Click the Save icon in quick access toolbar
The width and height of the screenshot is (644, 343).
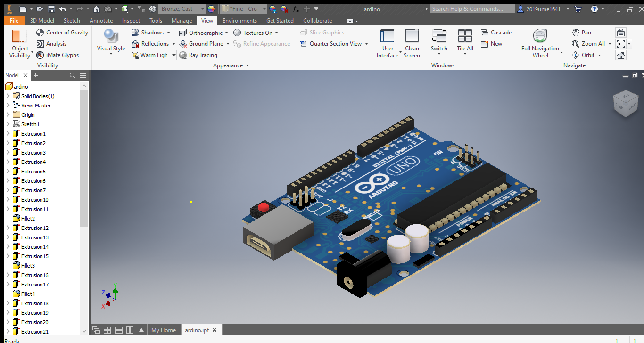(51, 9)
